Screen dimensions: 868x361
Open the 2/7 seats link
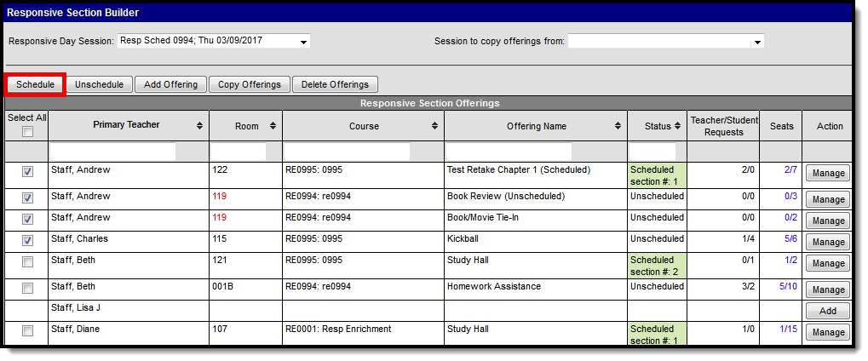[790, 170]
